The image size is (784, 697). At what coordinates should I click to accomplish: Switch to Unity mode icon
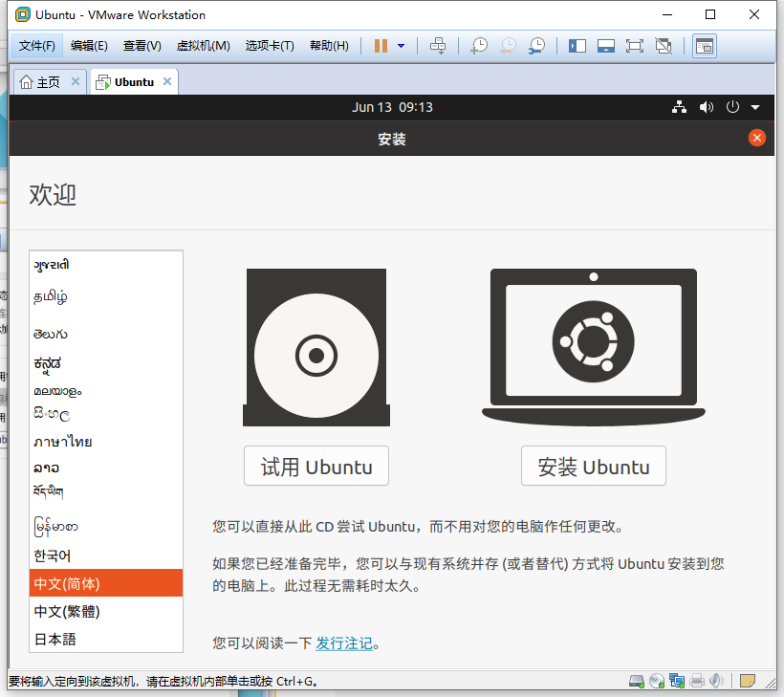click(664, 46)
